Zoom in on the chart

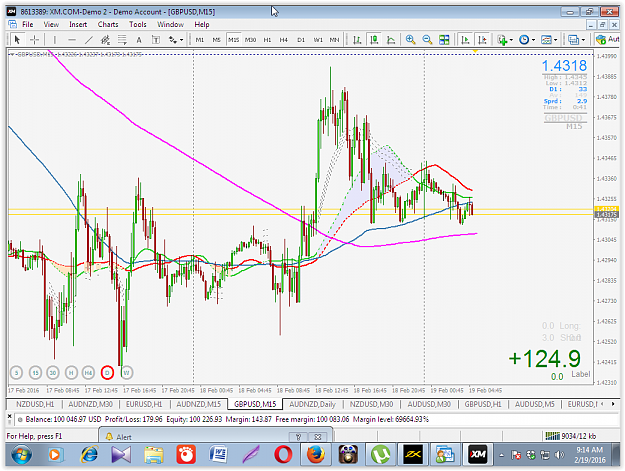(x=411, y=40)
